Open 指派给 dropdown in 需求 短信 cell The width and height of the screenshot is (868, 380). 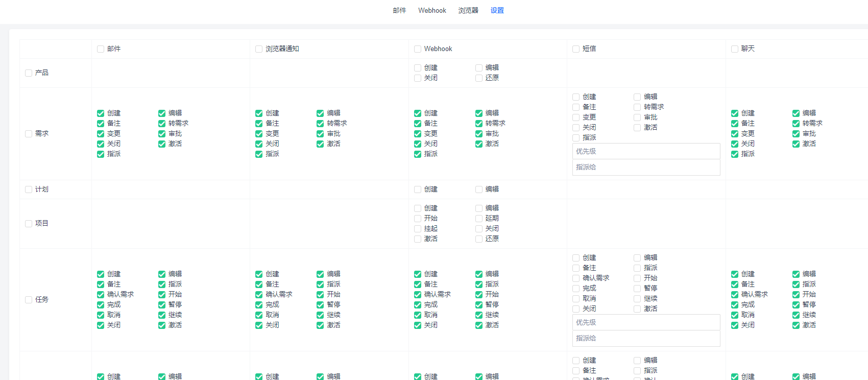click(646, 167)
